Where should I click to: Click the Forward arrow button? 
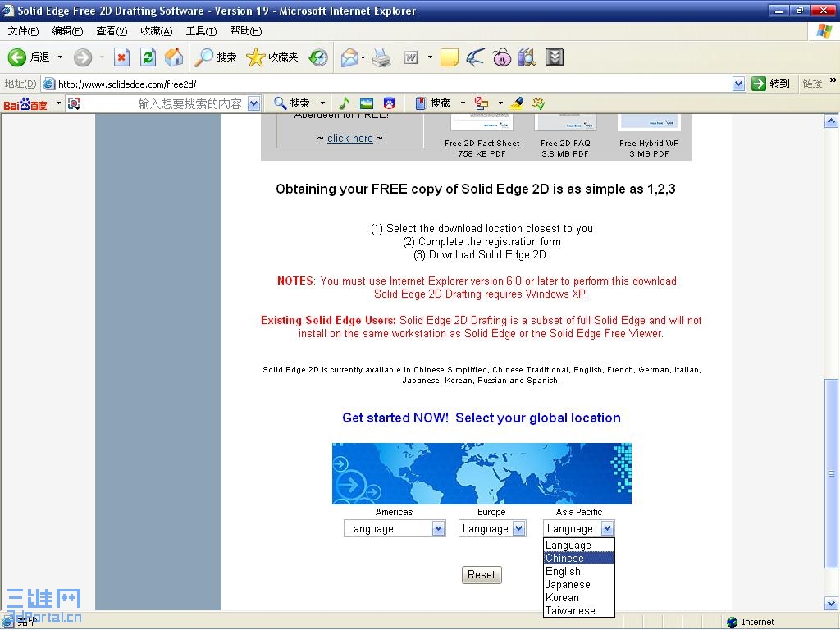click(x=83, y=57)
